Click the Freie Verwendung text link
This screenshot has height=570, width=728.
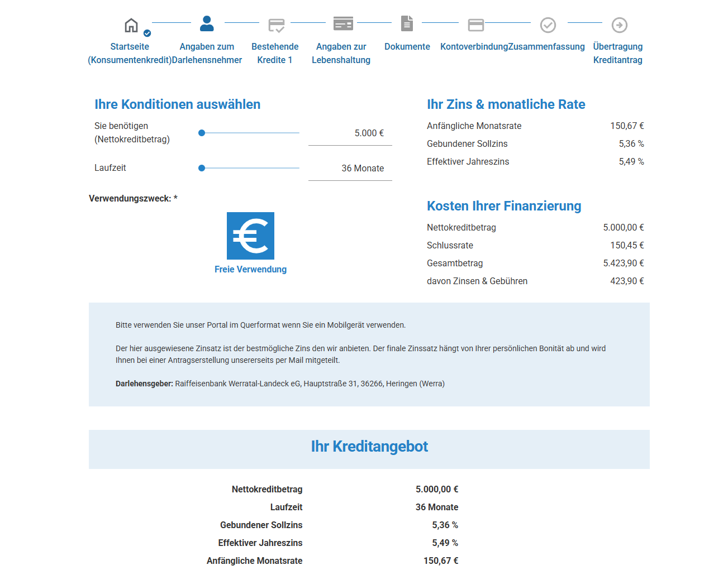250,270
